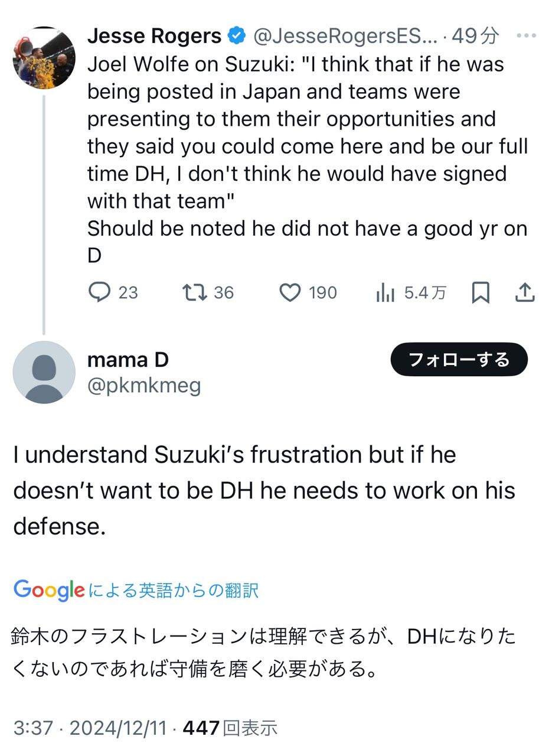Open the reply icon on Jesse Rogers' tweet
The image size is (552, 756).
tap(99, 292)
